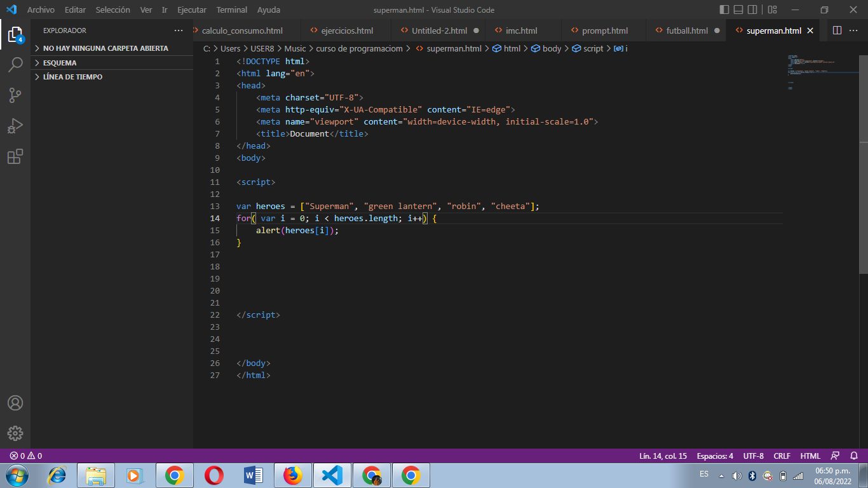Open the Manage settings gear icon

coord(15,433)
